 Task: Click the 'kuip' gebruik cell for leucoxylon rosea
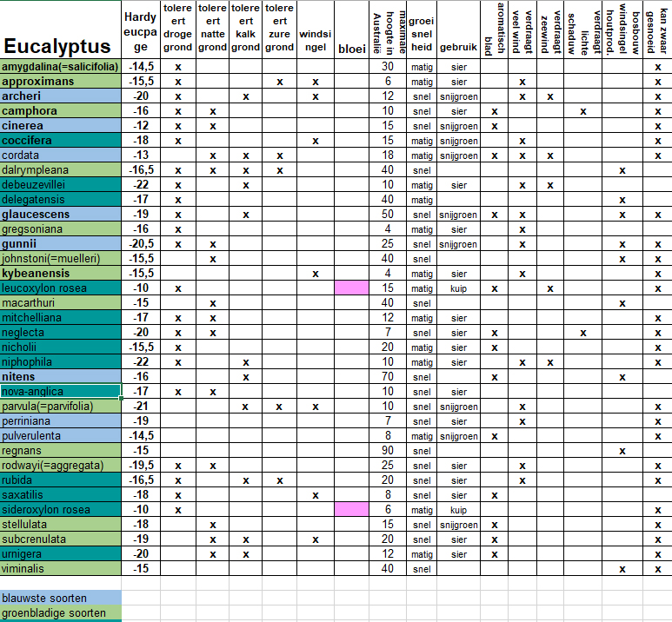coord(458,288)
